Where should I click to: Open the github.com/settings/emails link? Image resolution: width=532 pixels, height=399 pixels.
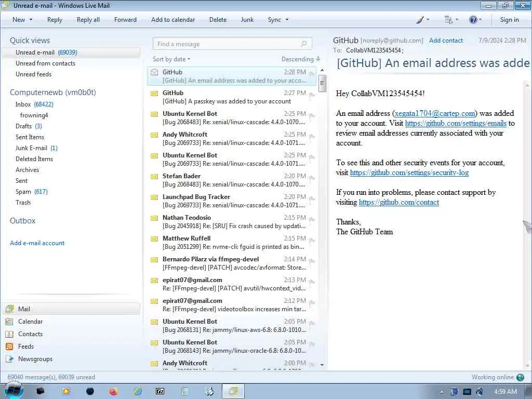[x=456, y=123]
